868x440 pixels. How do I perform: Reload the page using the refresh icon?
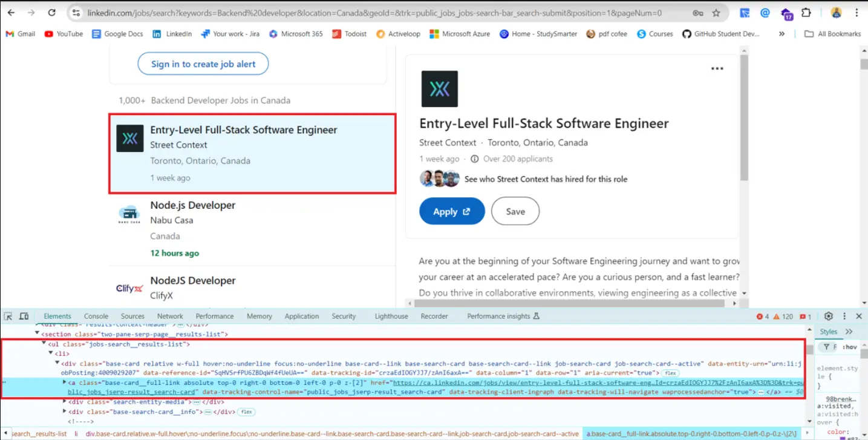click(x=52, y=13)
